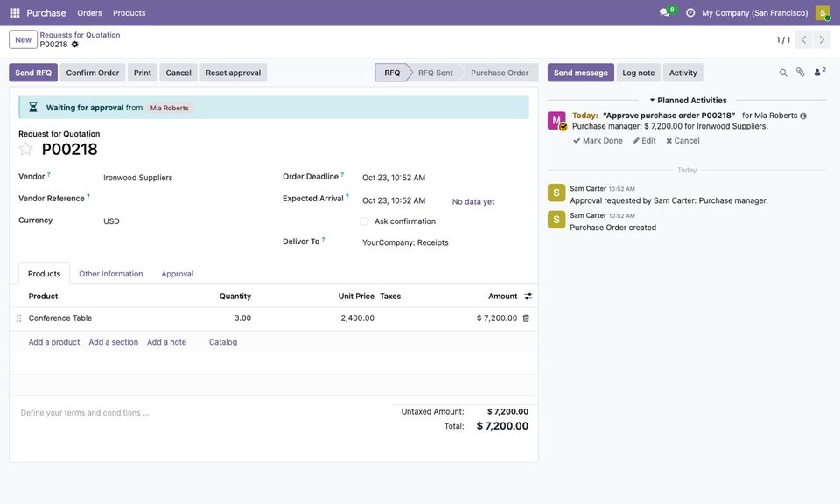Select the RFQ Sent status stage
Viewport: 840px width, 504px height.
[x=435, y=73]
